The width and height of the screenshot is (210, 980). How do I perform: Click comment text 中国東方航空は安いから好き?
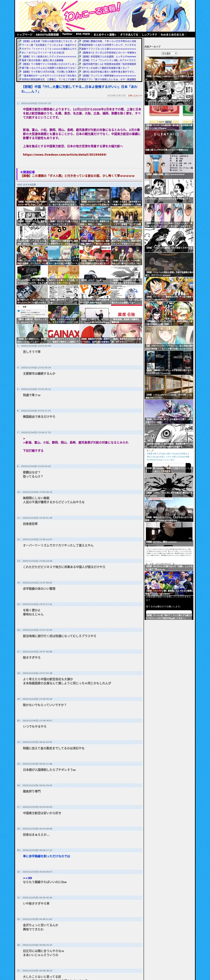42,813
